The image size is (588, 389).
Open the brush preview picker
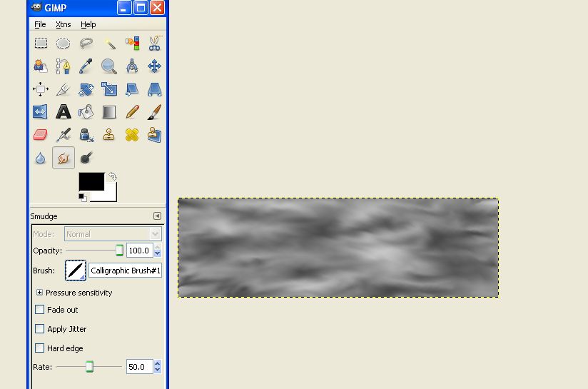point(76,271)
